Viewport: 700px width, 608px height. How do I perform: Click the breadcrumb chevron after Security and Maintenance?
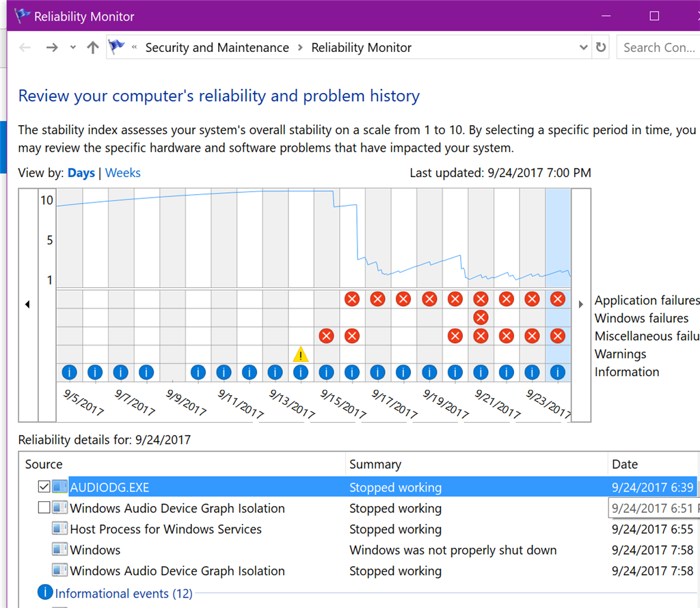coord(301,47)
